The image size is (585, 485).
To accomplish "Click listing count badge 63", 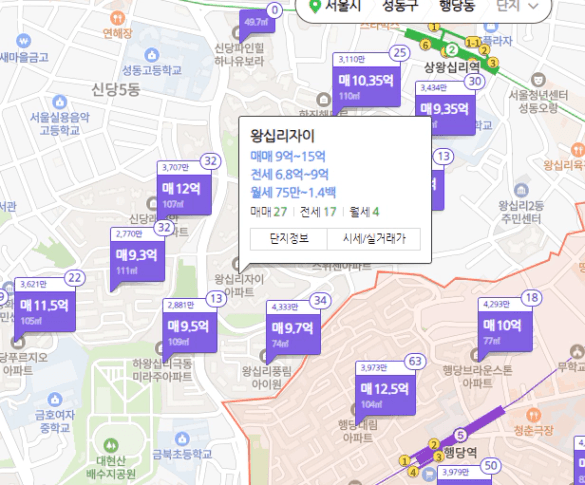I will coord(415,362).
